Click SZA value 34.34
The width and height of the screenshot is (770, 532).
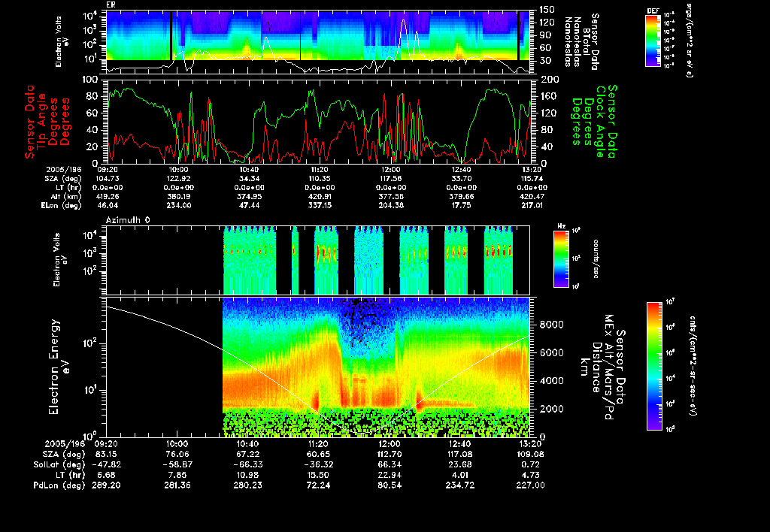(249, 179)
